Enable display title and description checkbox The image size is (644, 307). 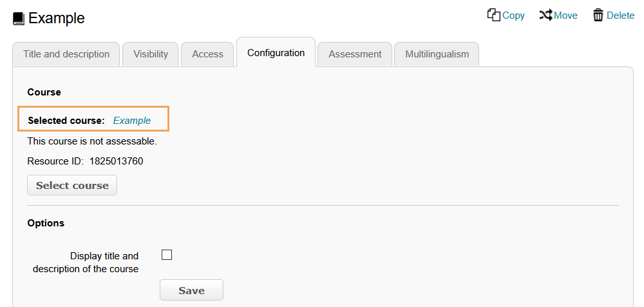167,255
